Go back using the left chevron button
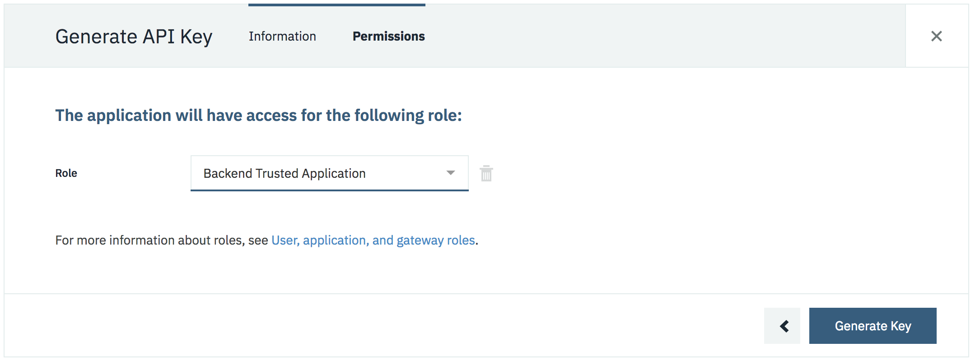 coord(782,326)
